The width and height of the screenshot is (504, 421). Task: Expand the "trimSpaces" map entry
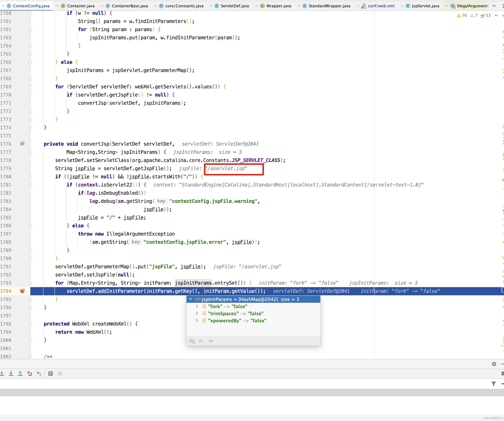197,313
